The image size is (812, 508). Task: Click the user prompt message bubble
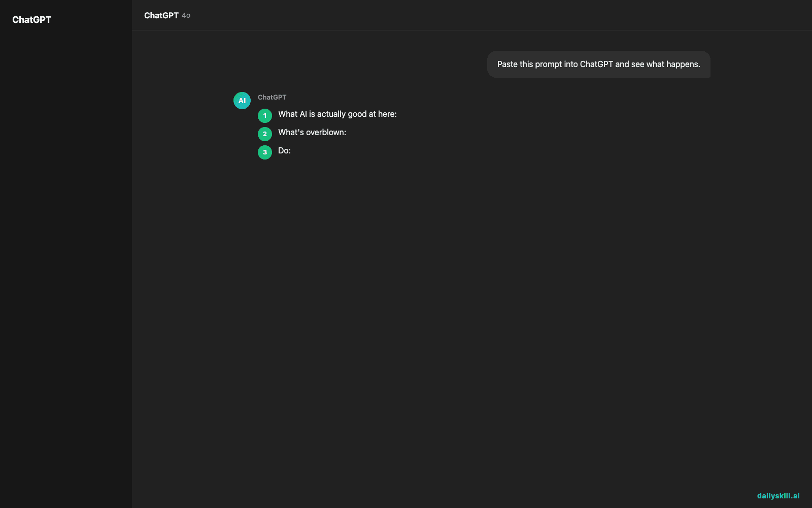click(x=598, y=64)
